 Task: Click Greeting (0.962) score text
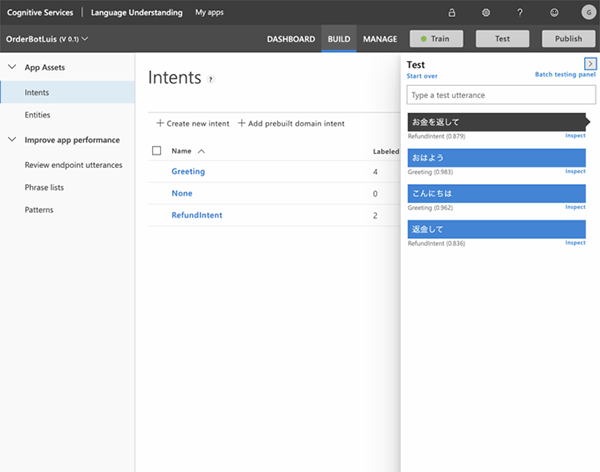(430, 207)
